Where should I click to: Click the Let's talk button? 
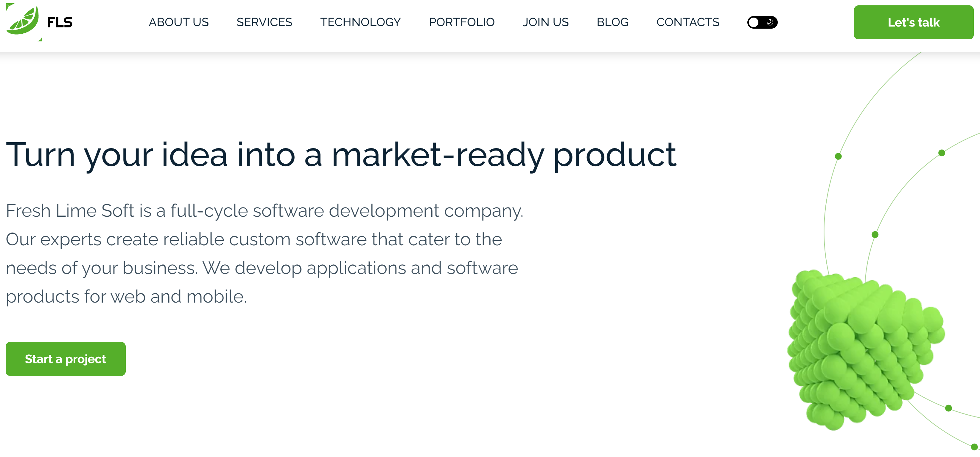(913, 22)
